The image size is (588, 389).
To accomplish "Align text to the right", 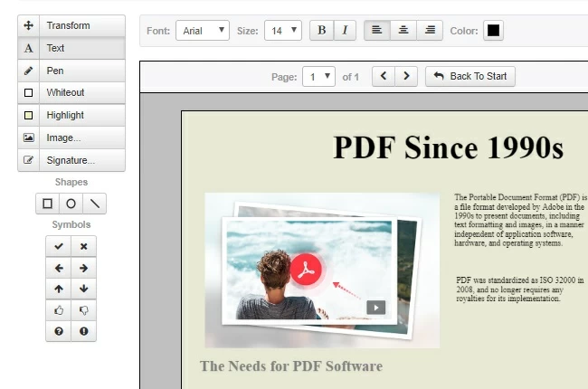I will pos(430,31).
